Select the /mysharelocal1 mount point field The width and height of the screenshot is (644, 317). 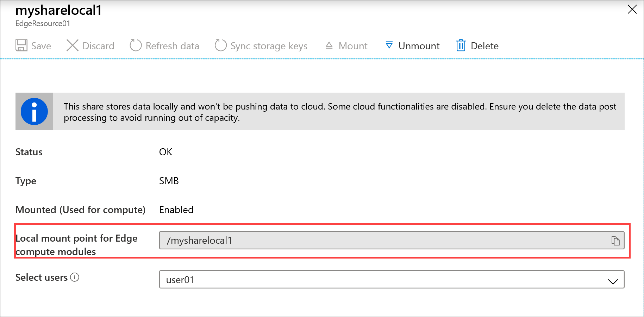pos(352,241)
